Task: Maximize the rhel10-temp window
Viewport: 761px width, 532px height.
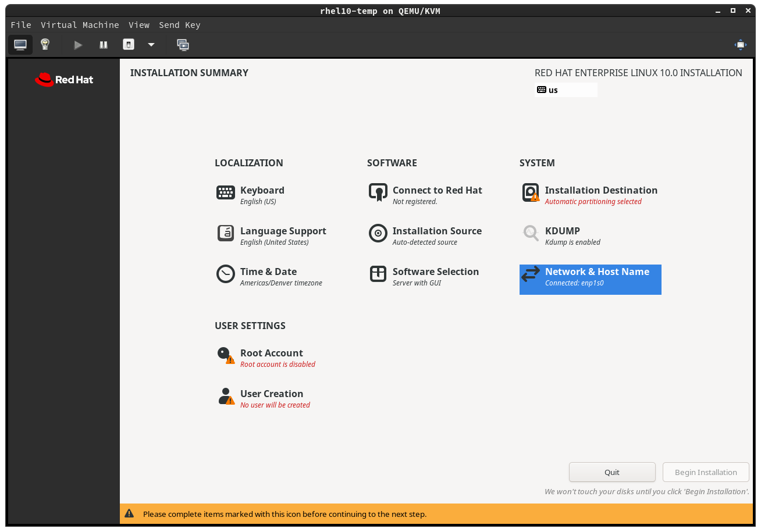Action: coord(732,10)
